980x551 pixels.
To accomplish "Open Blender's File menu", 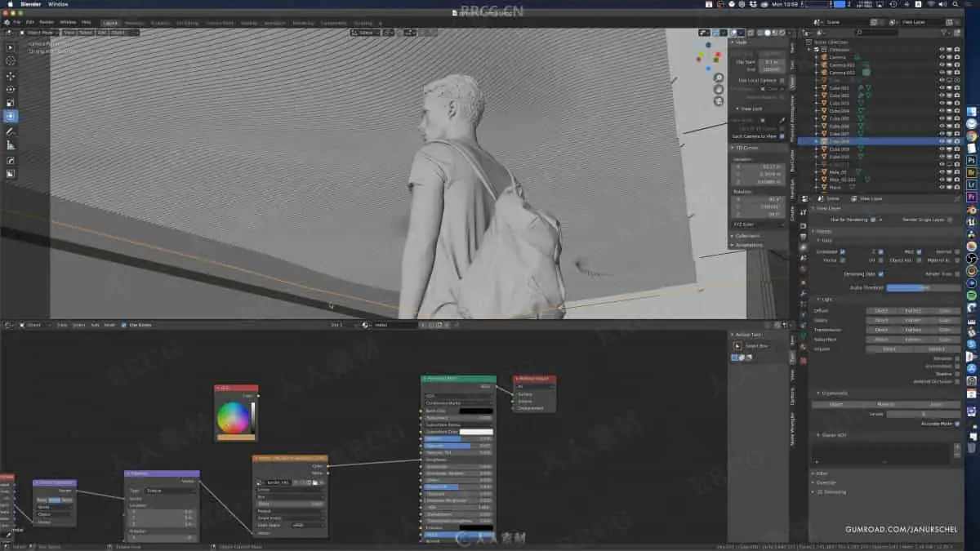I will (x=18, y=22).
